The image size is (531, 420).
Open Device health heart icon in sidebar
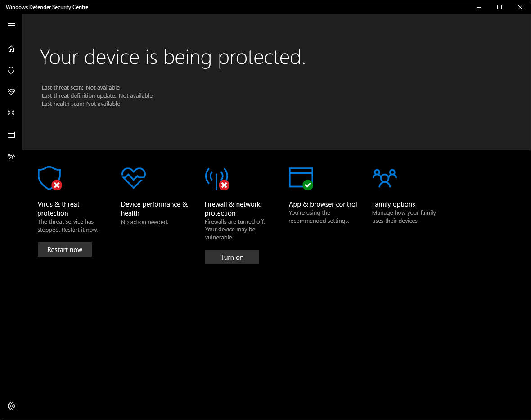point(11,92)
